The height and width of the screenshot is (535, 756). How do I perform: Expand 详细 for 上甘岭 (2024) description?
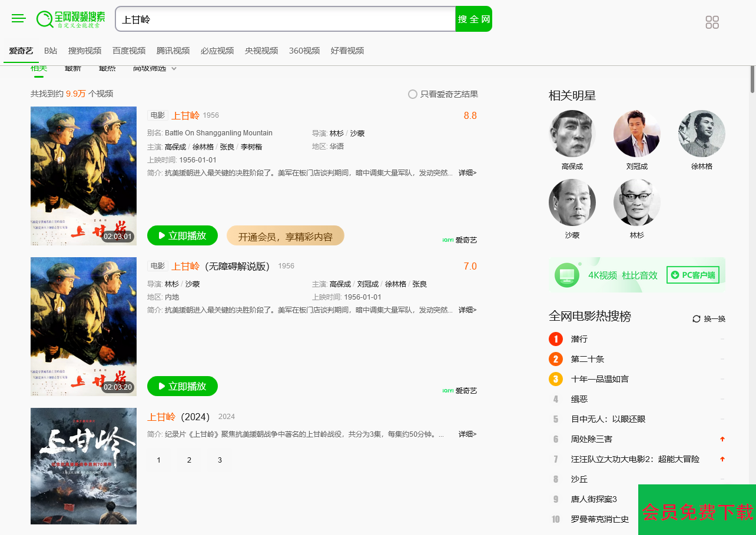click(x=467, y=434)
